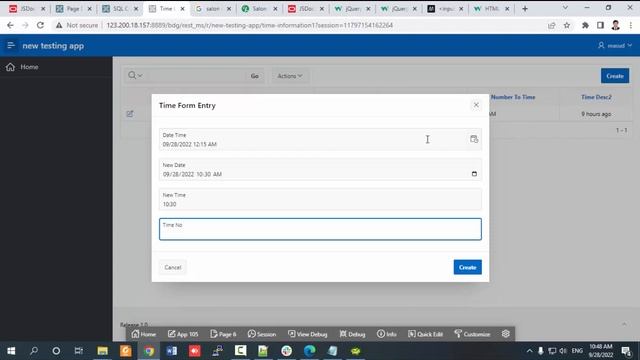Click Debug in developer toolbar
640x360 pixels.
pos(352,334)
